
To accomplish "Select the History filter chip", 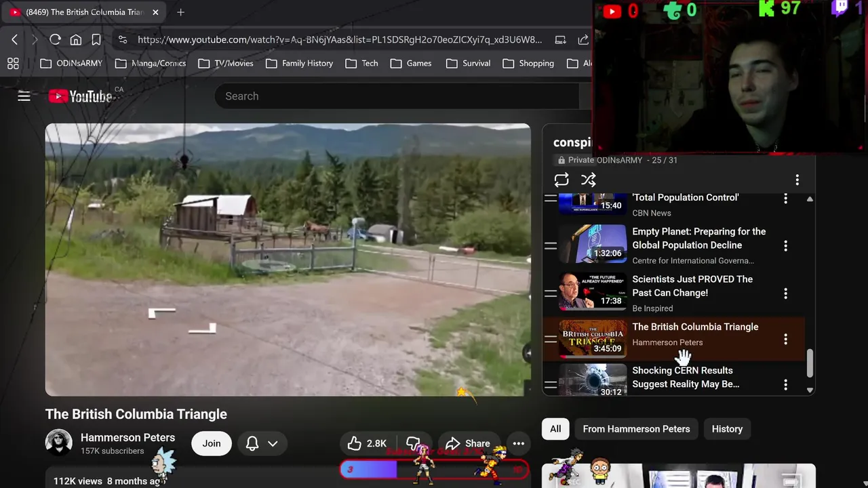I will tap(727, 429).
